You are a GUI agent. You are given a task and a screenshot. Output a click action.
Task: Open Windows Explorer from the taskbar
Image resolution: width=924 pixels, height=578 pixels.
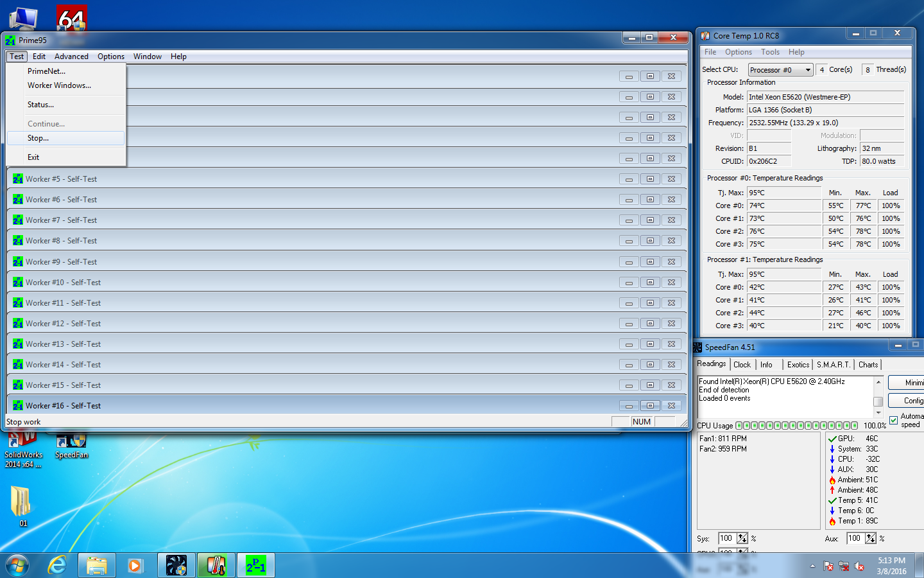[96, 565]
